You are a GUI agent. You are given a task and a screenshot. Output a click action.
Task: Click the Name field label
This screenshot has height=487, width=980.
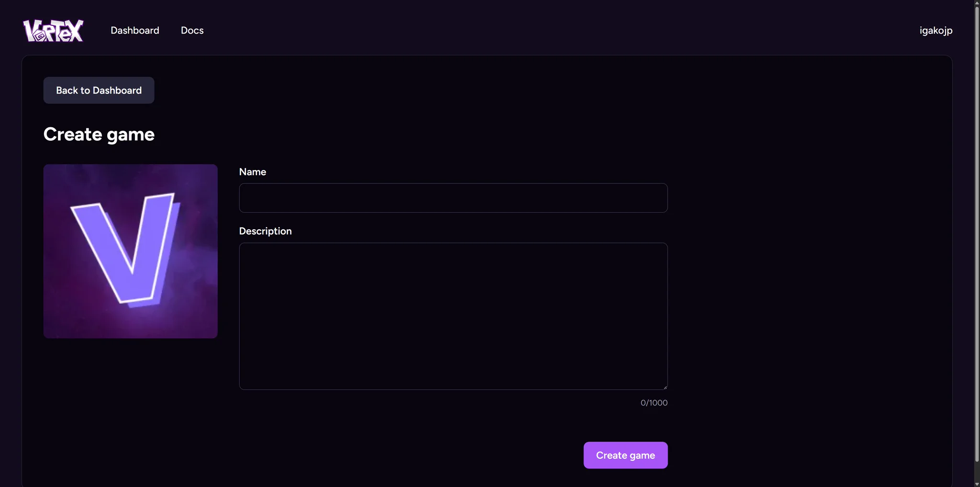click(x=253, y=172)
